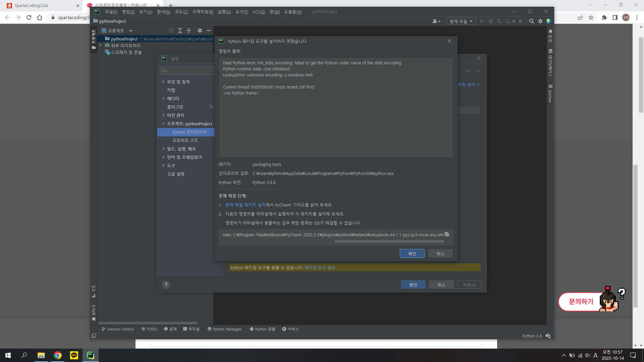This screenshot has width=644, height=362.
Task: Bookmark this page with the star icon
Action: point(591,17)
